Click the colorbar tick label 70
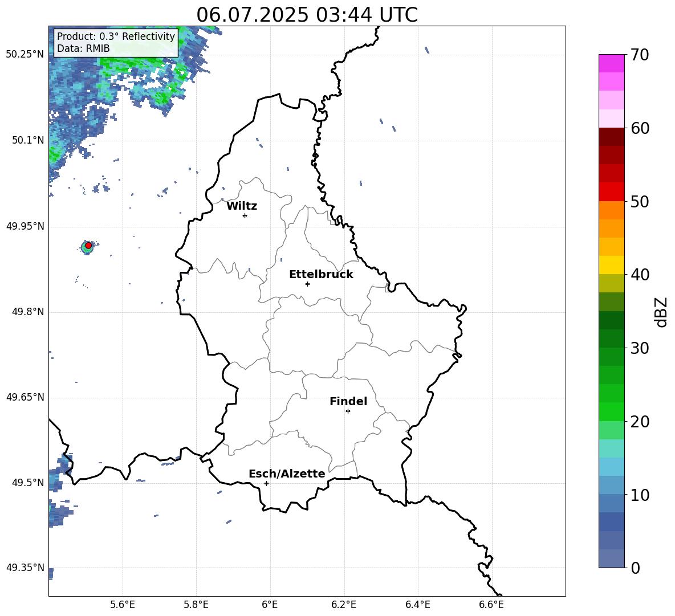 [x=640, y=55]
